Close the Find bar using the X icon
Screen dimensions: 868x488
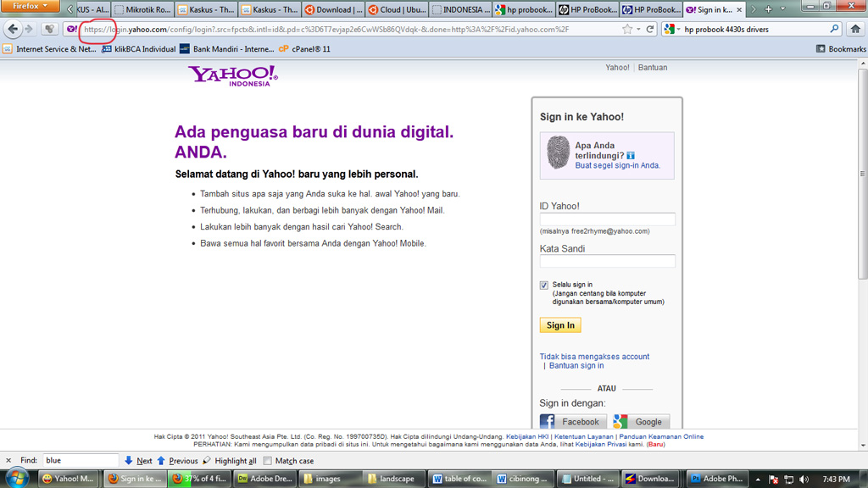point(8,461)
